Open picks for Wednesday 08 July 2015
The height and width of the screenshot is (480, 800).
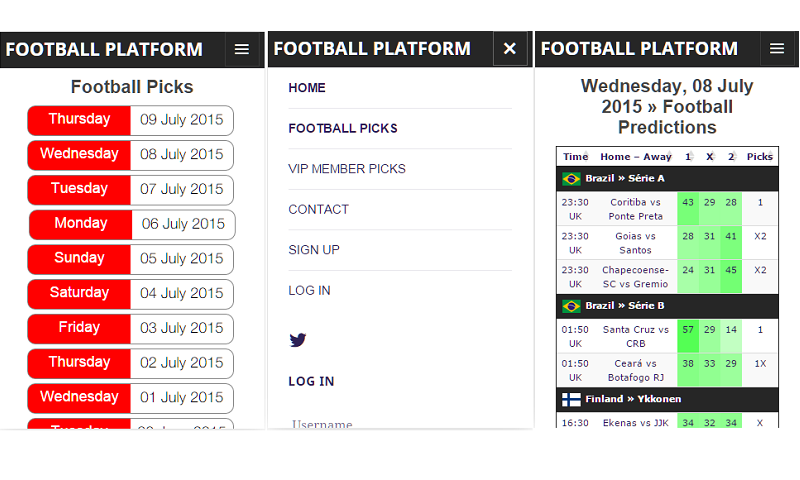click(130, 155)
